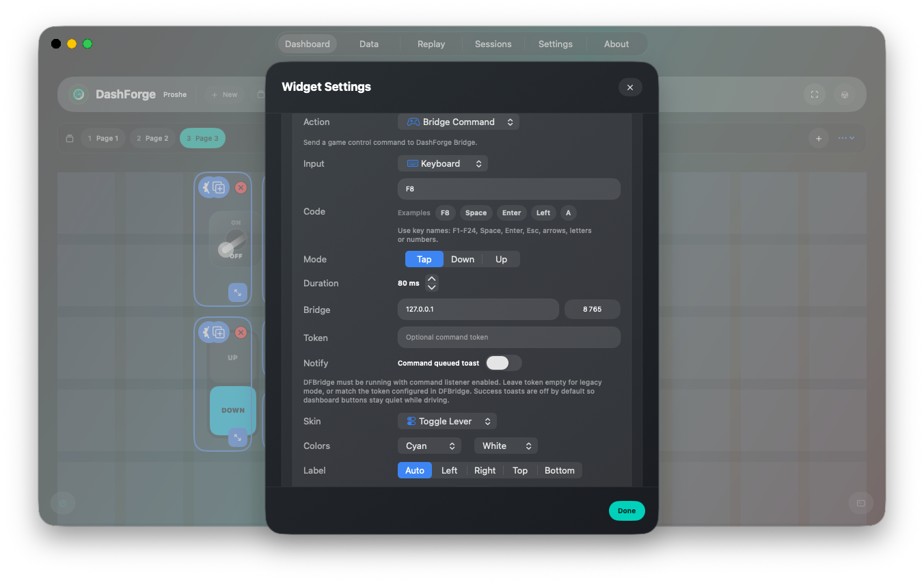This screenshot has width=924, height=585.
Task: Click the gamepad icon in Action dropdown
Action: pos(413,122)
